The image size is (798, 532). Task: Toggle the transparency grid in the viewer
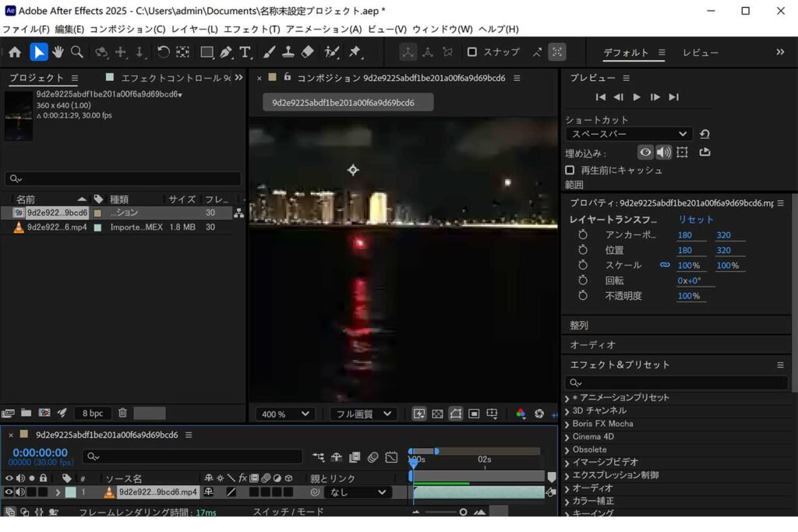coord(437,414)
